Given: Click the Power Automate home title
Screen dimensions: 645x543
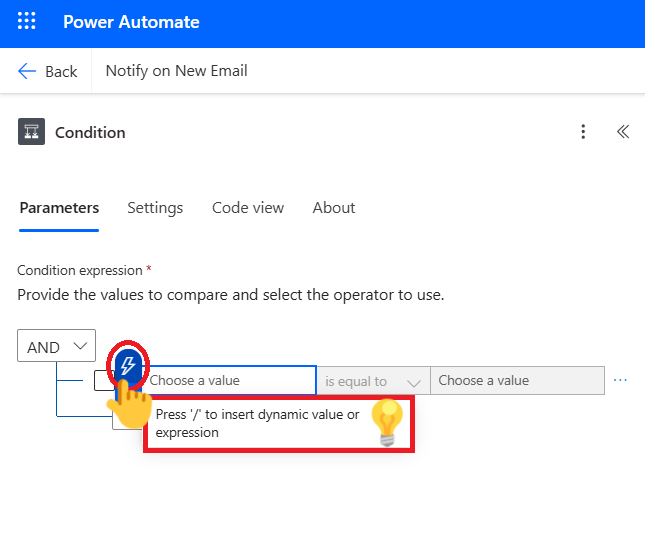Looking at the screenshot, I should coord(131,22).
